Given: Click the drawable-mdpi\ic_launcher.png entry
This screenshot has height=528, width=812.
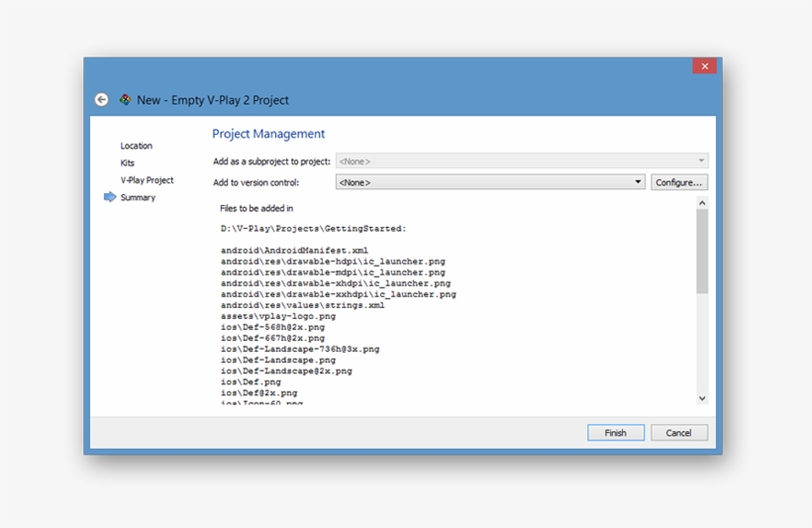Looking at the screenshot, I should point(333,272).
